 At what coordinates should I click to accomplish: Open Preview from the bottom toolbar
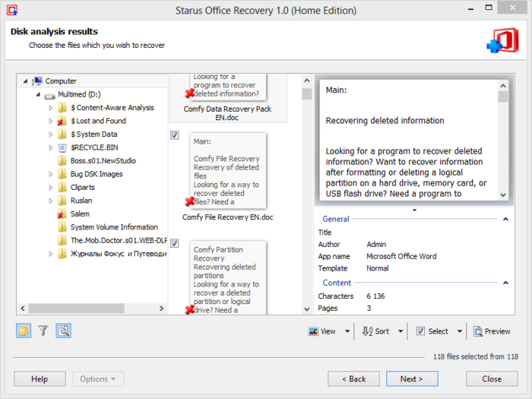tap(491, 331)
